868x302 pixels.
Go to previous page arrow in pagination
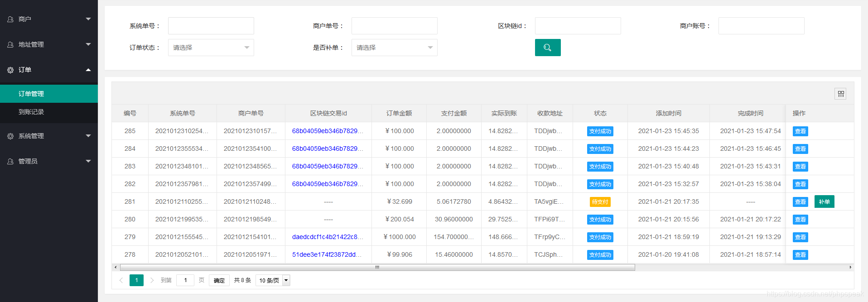pyautogui.click(x=121, y=280)
